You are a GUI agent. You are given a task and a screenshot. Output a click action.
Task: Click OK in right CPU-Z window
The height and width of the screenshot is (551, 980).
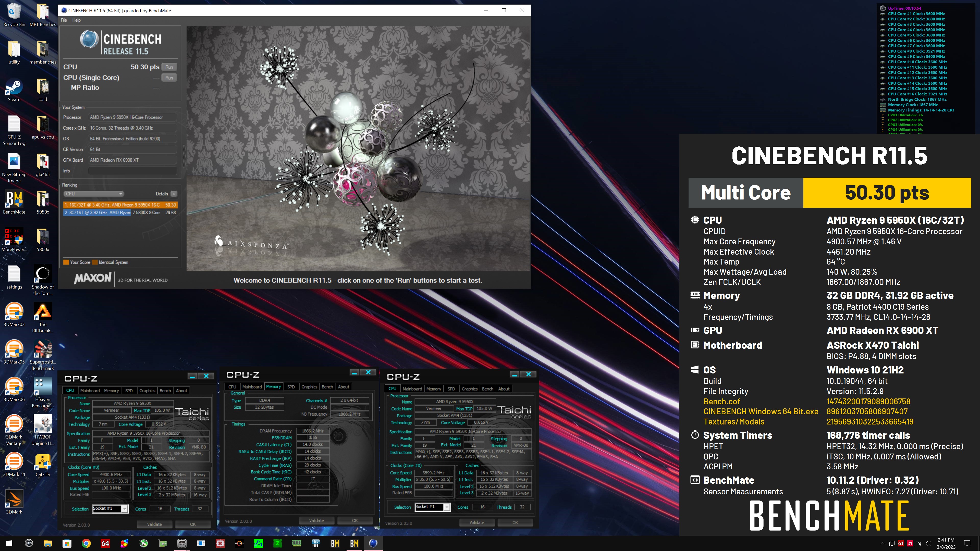coord(515,522)
